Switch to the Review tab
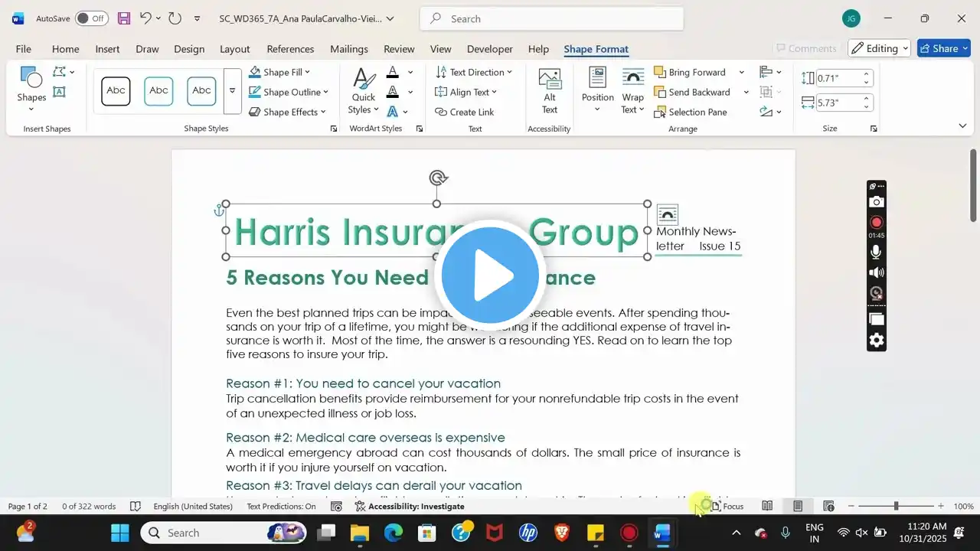 (399, 49)
